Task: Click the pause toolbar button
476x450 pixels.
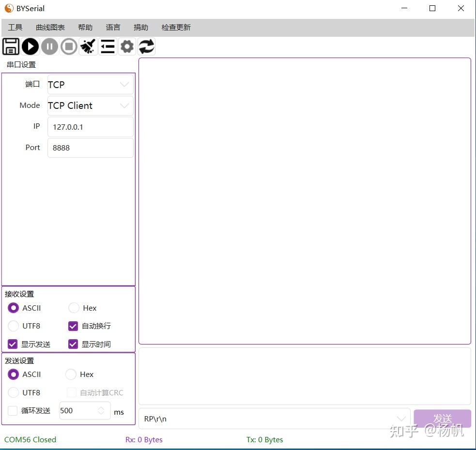Action: [49, 46]
